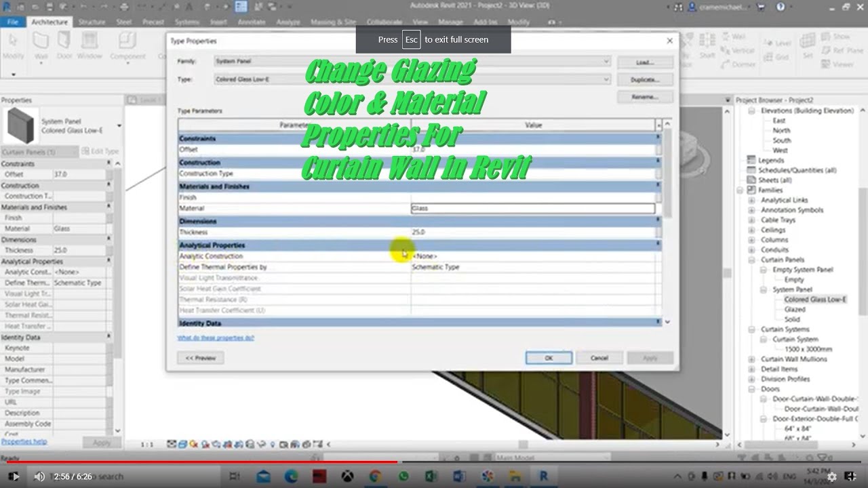
Task: Click the Material value field showing Glass
Action: coord(533,208)
